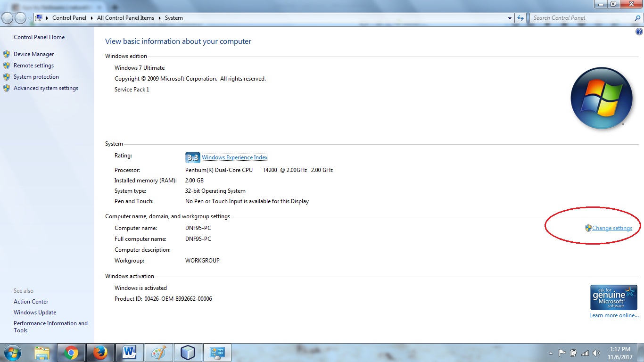This screenshot has width=644, height=362.
Task: Click the Forward navigation arrow
Action: coord(20,18)
